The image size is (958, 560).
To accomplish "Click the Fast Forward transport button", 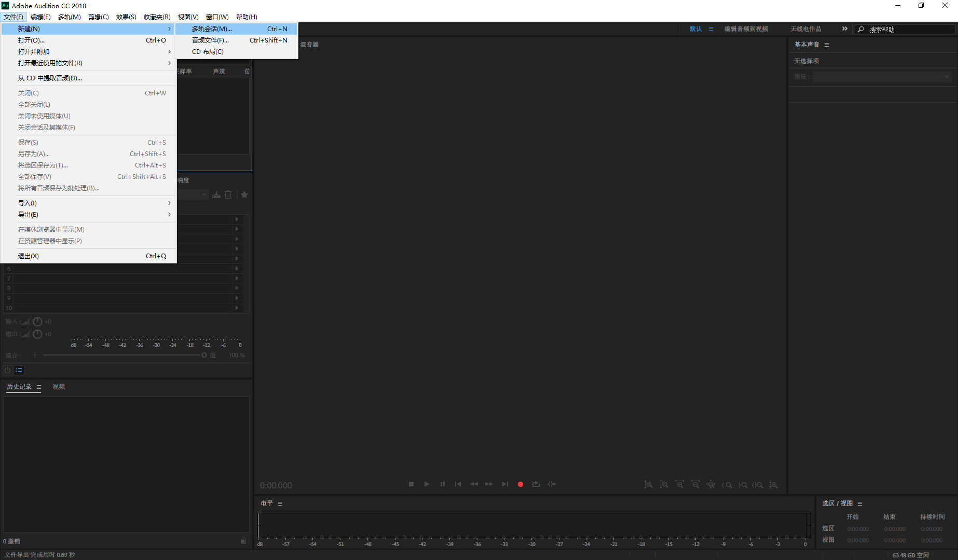I will pyautogui.click(x=489, y=484).
